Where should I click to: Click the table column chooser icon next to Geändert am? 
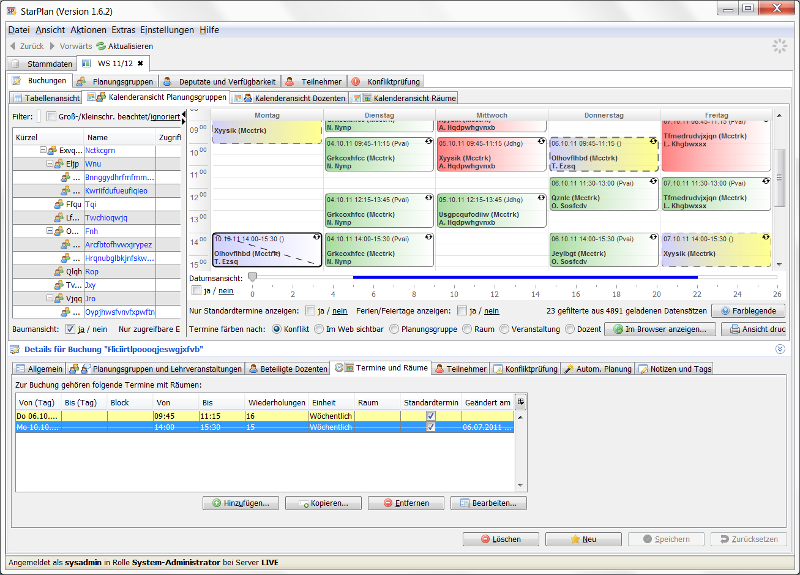520,402
